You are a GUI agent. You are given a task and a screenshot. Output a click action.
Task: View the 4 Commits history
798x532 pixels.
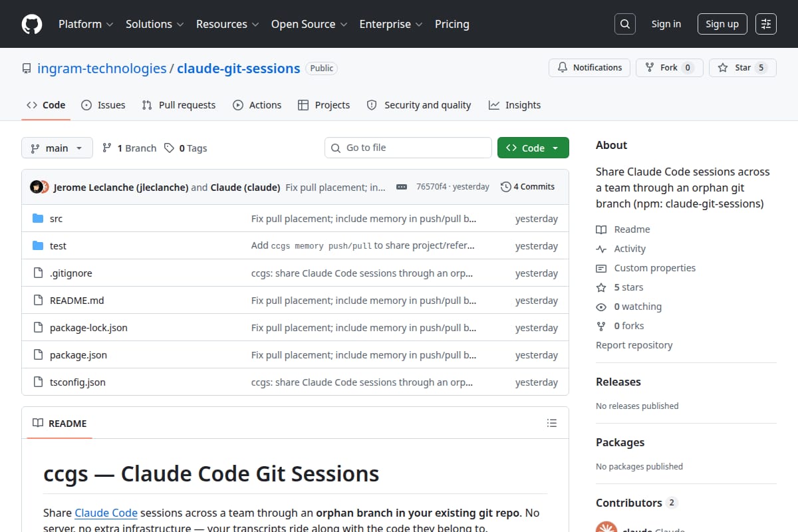[x=528, y=187]
